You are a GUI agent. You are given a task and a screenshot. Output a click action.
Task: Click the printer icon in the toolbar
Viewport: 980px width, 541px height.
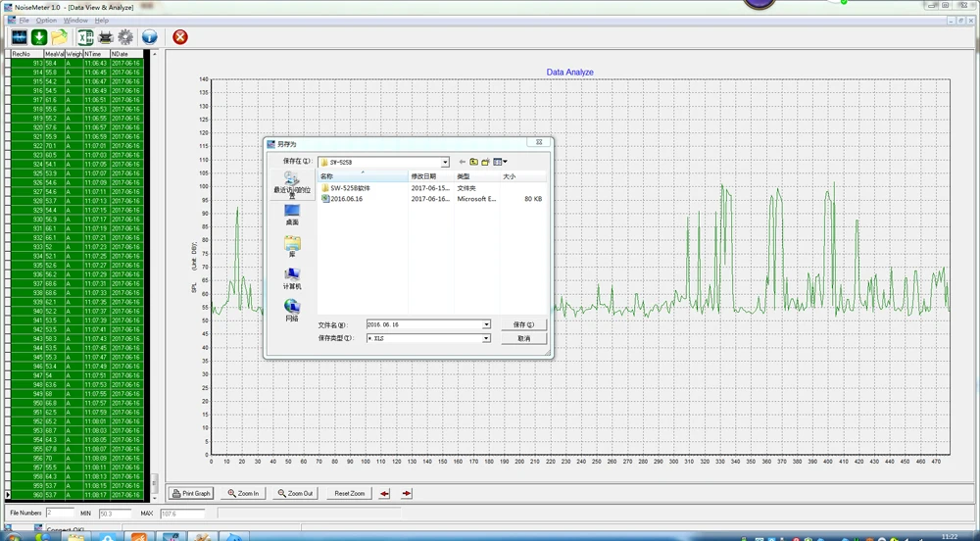tap(105, 37)
